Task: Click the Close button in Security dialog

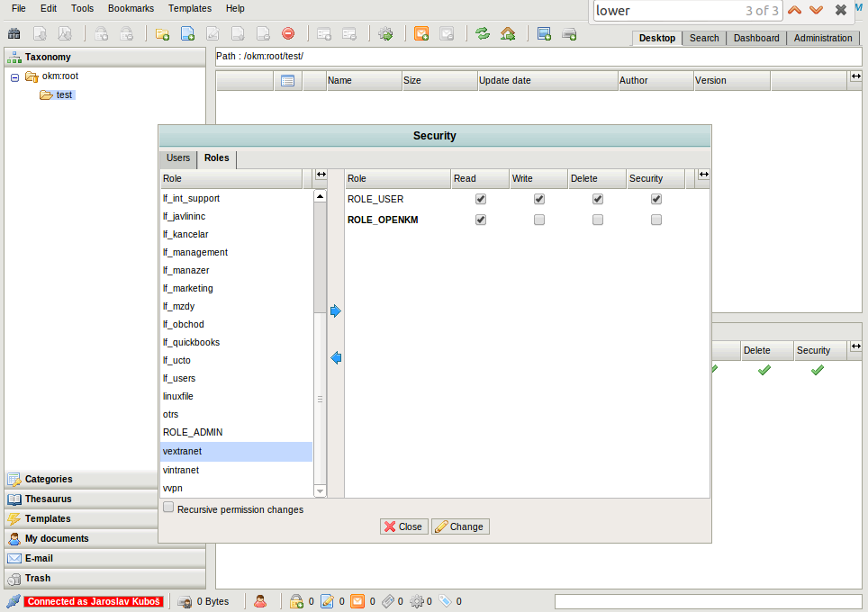Action: click(x=402, y=526)
